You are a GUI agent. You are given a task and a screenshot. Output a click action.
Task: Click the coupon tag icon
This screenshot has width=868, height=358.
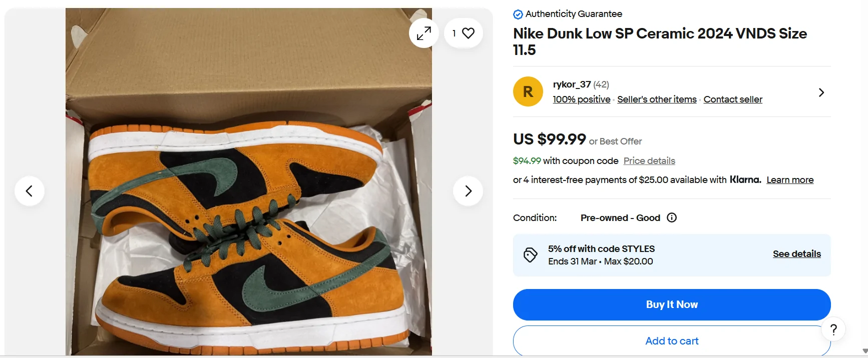[531, 254]
